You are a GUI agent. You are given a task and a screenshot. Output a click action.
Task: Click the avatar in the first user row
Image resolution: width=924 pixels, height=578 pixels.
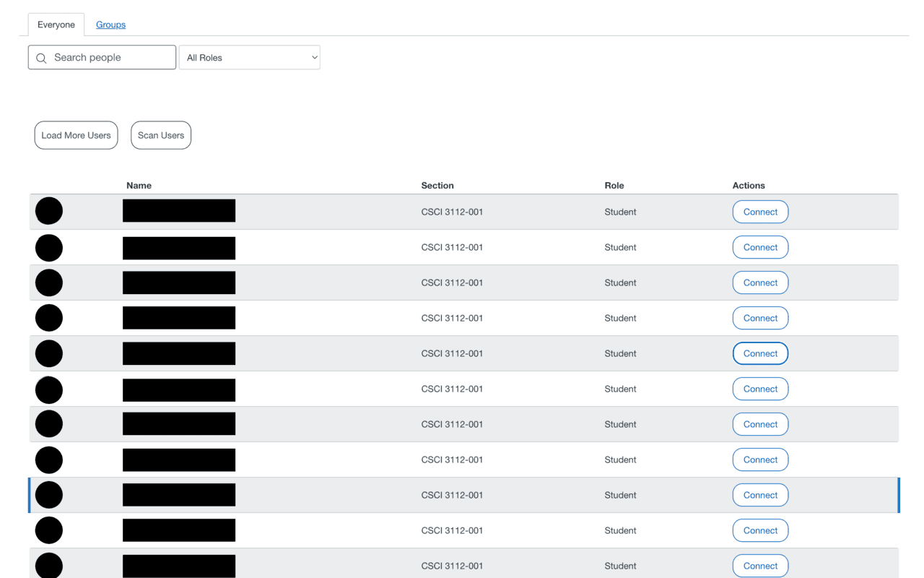tap(49, 211)
